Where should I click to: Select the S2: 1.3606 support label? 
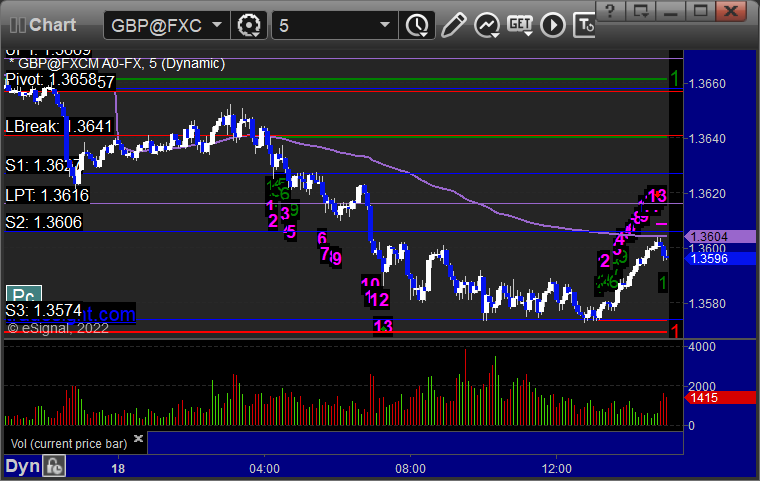(44, 222)
